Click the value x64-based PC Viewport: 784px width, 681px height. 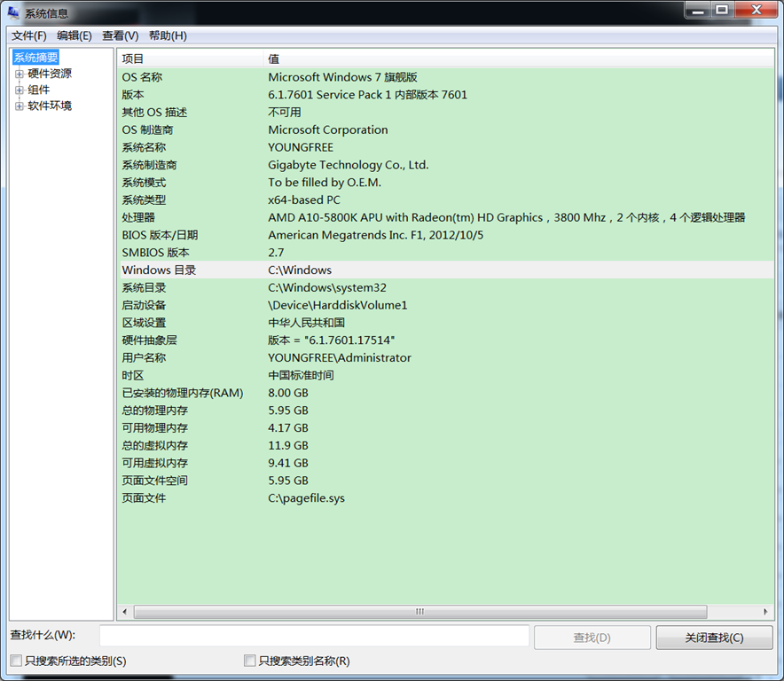(x=304, y=200)
